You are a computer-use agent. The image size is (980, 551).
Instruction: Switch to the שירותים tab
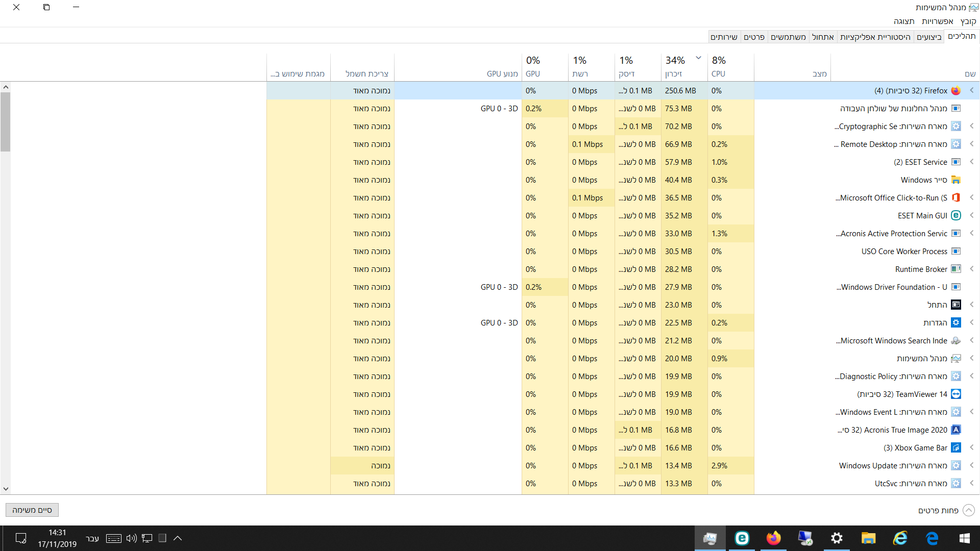[x=724, y=37]
